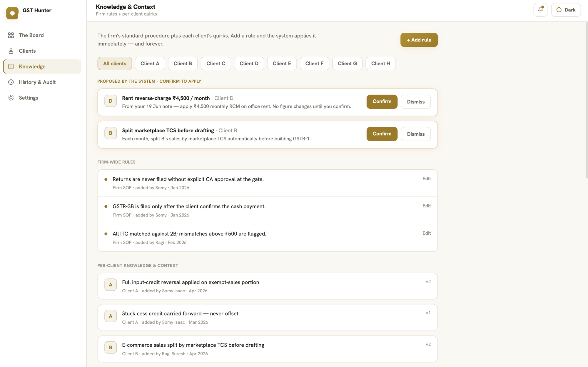This screenshot has width=588, height=367.
Task: Filter by Client E
Action: point(282,64)
